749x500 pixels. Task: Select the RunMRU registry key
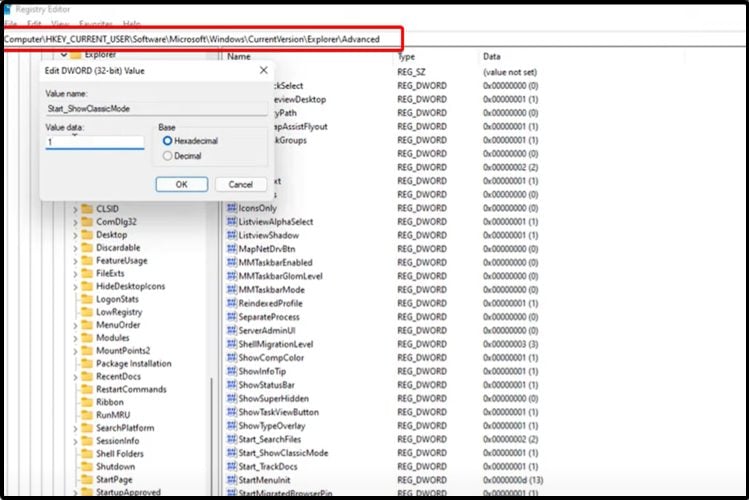pyautogui.click(x=113, y=415)
